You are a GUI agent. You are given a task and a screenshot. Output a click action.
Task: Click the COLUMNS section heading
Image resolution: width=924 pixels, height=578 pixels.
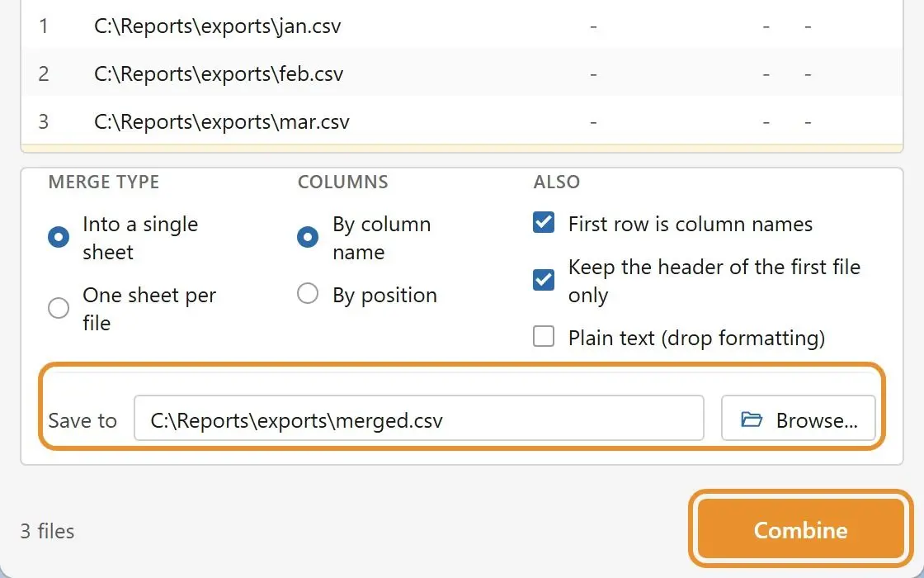(343, 182)
